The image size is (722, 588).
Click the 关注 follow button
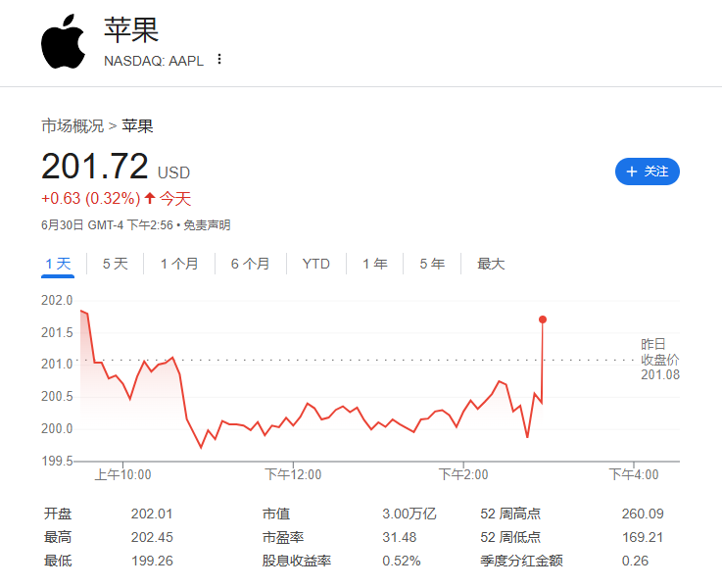[x=647, y=171]
